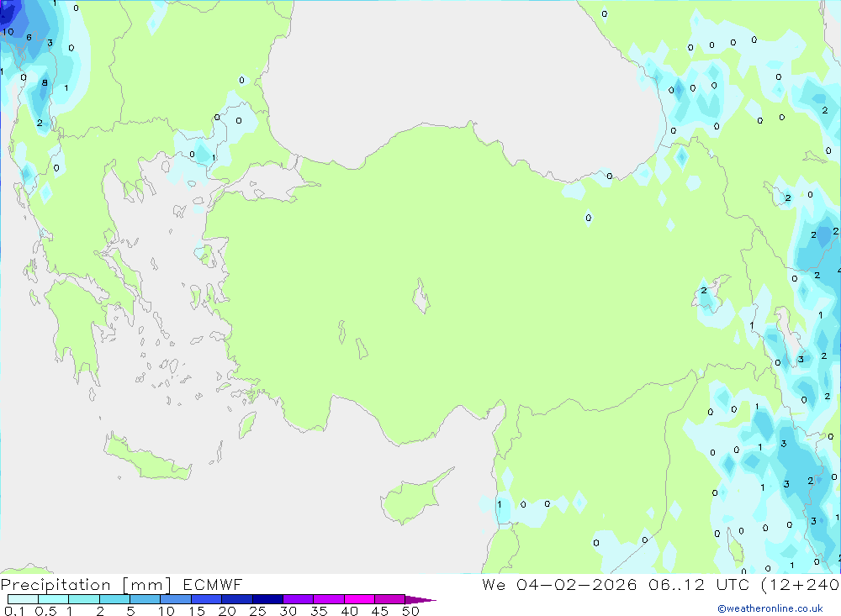Click the Precipitation [mm] ECMWF title
This screenshot has height=616, width=841.
(x=122, y=585)
